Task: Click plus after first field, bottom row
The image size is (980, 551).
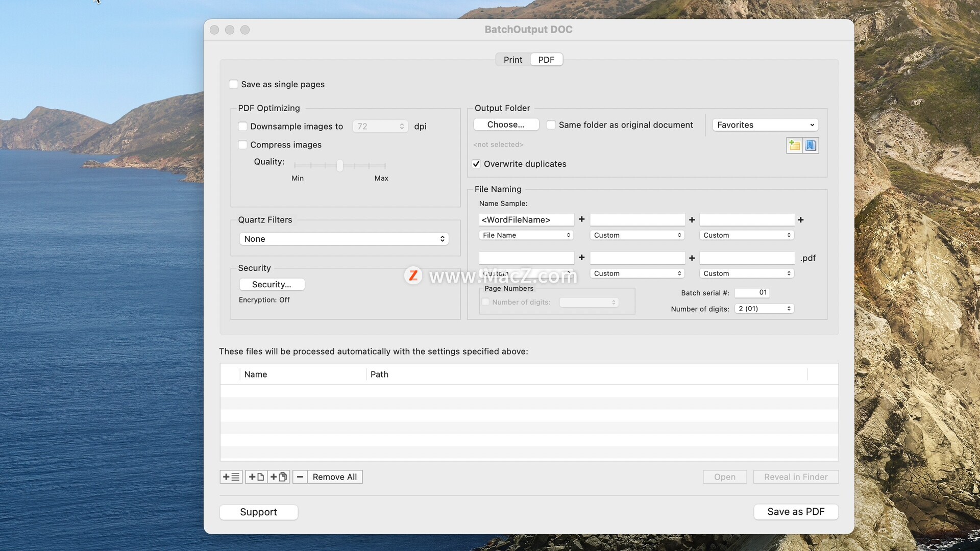Action: (x=582, y=258)
